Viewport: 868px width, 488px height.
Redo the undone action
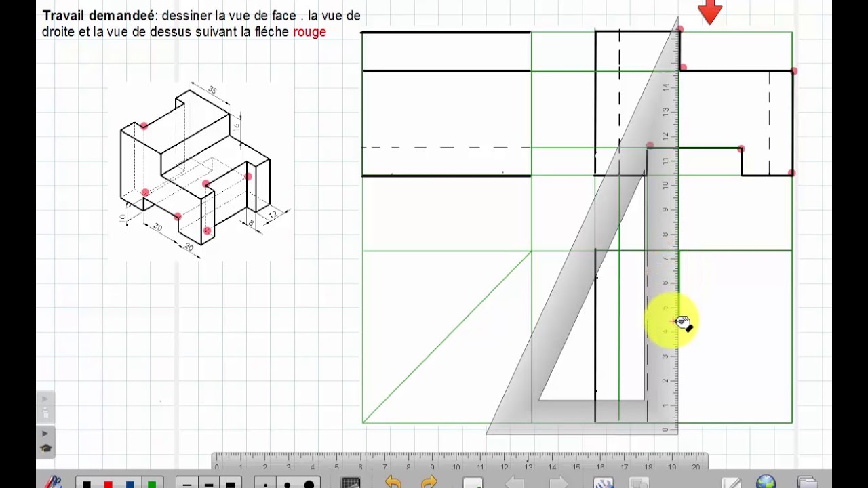tap(429, 483)
